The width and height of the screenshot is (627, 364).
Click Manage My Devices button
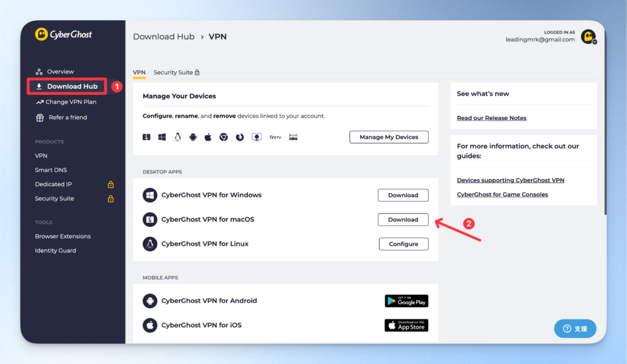(x=389, y=137)
